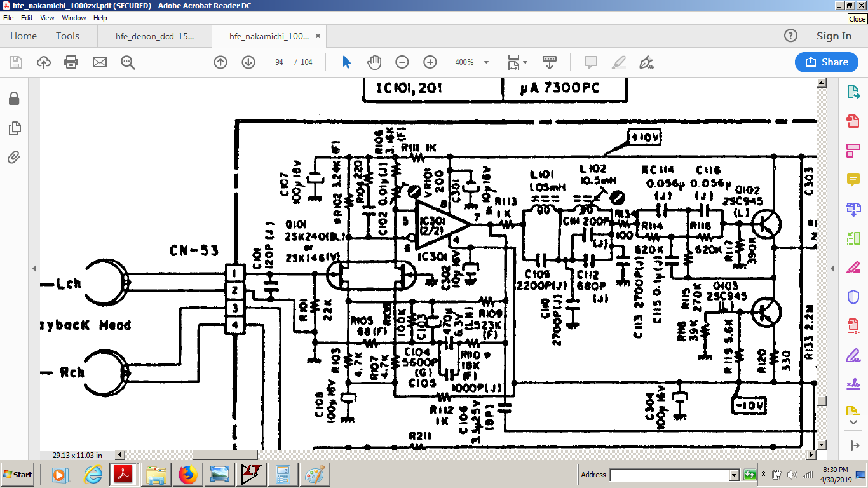Upload the file using the cloud icon
Image resolution: width=868 pixels, height=488 pixels.
(44, 62)
